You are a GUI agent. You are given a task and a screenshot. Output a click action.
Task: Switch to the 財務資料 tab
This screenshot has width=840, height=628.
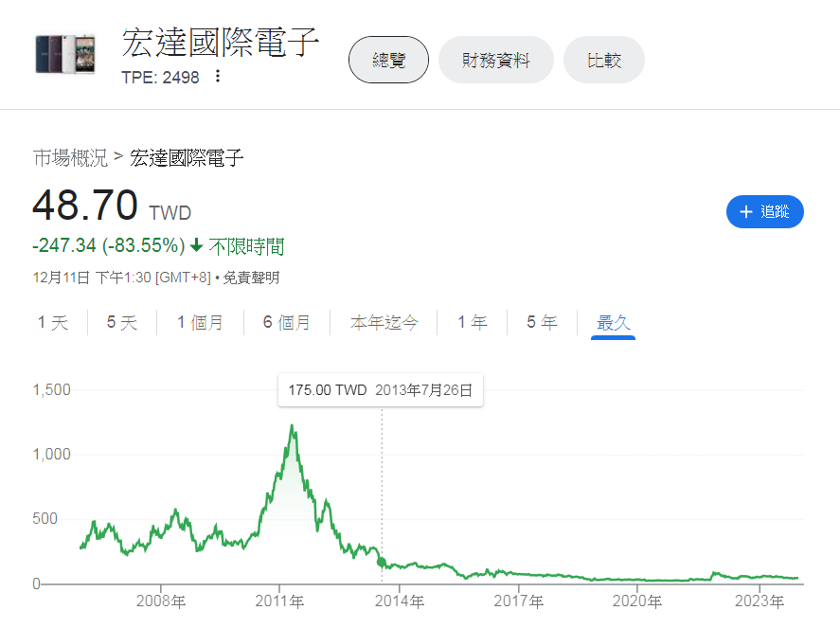tap(495, 61)
